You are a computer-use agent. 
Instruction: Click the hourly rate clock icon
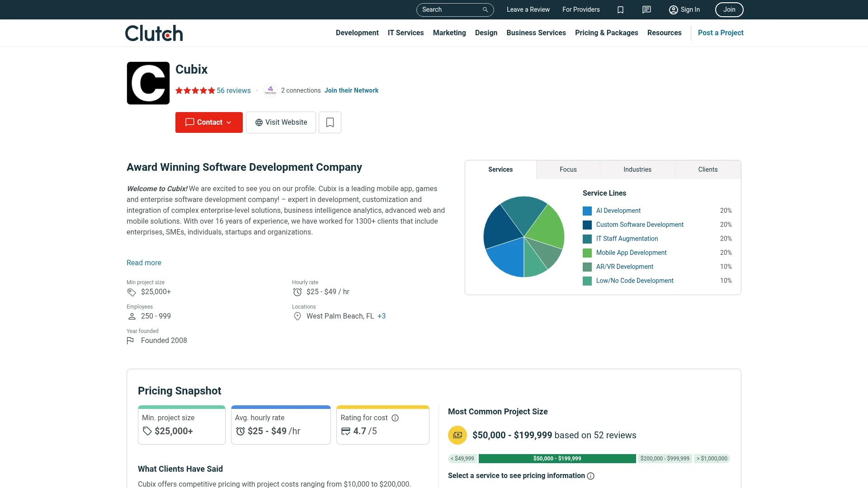point(297,292)
